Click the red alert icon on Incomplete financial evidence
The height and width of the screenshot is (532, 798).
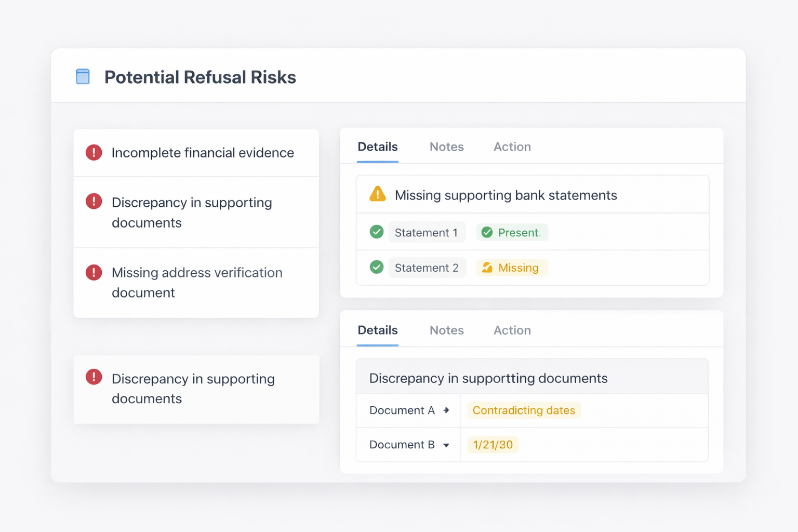click(x=94, y=152)
